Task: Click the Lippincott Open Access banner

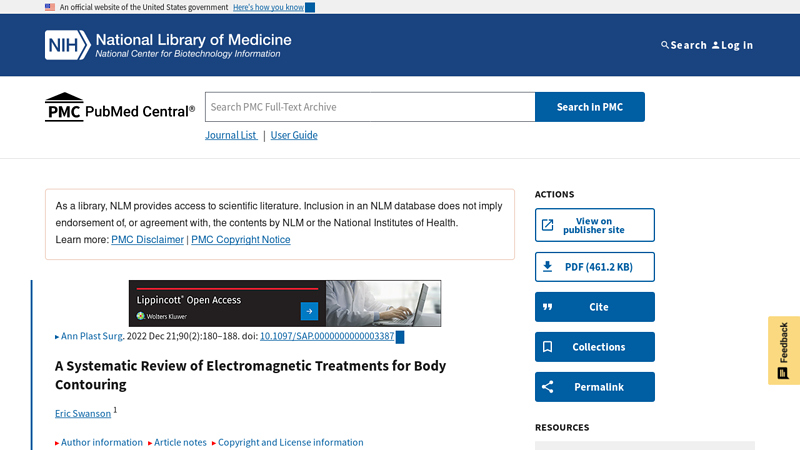Action: point(285,303)
